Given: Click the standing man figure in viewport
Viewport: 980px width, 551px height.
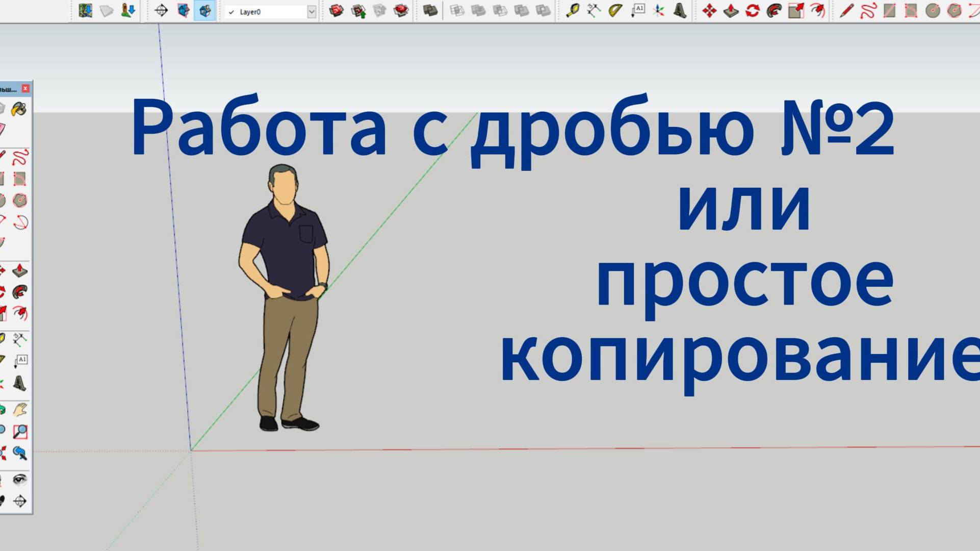Looking at the screenshot, I should (286, 296).
